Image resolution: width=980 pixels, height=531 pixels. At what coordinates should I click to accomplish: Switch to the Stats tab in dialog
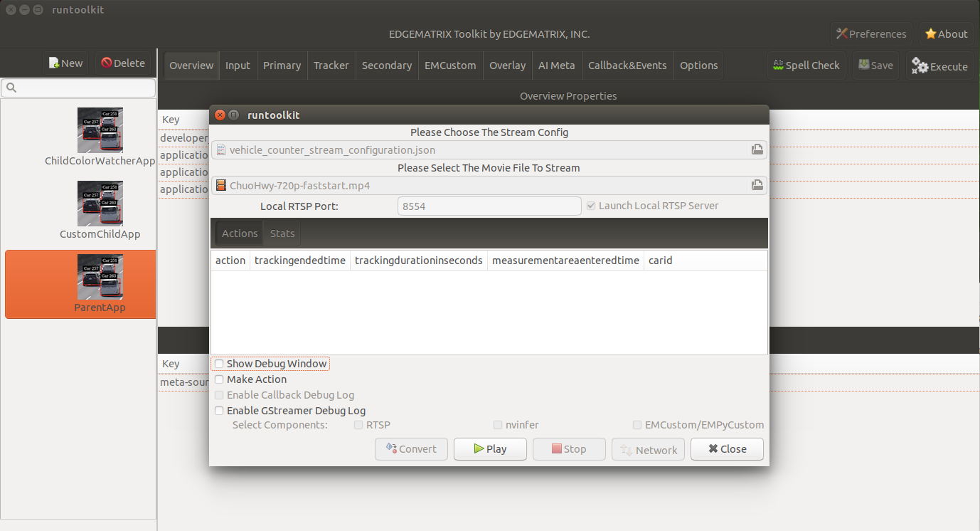(282, 233)
